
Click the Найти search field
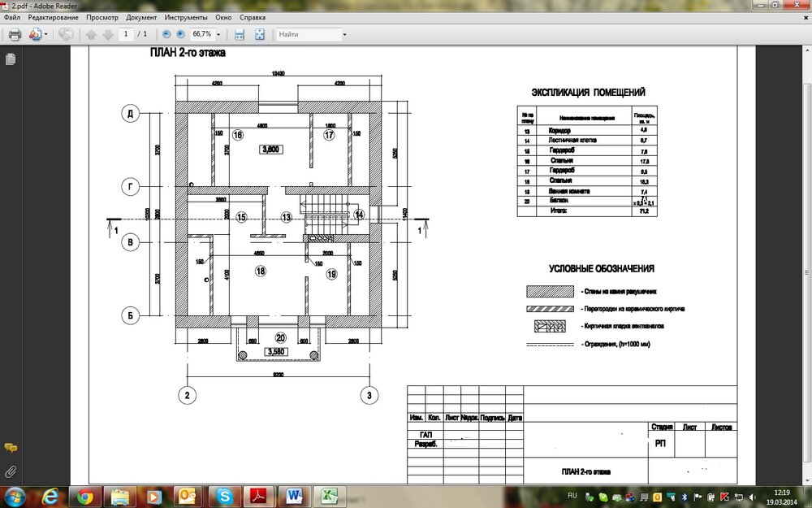[309, 34]
